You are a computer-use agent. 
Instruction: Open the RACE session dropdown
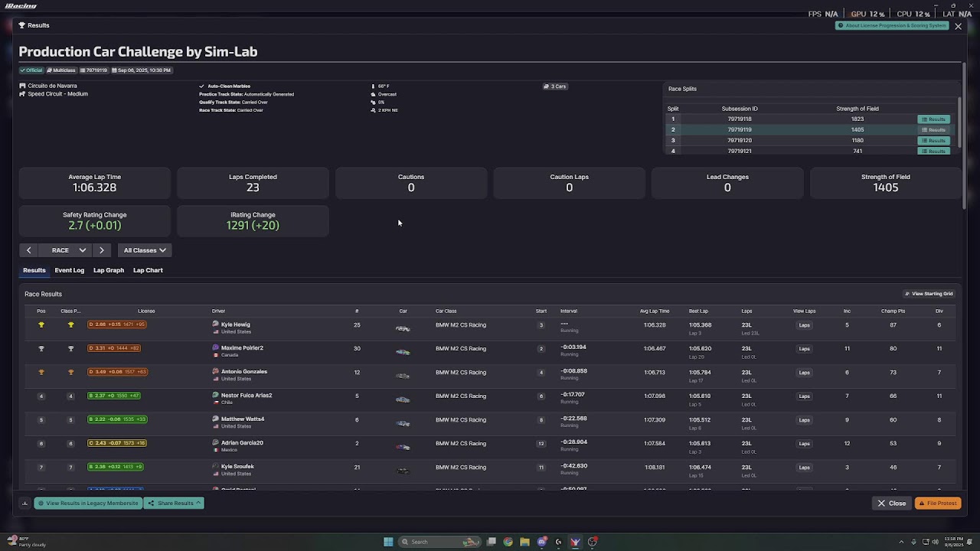click(65, 250)
